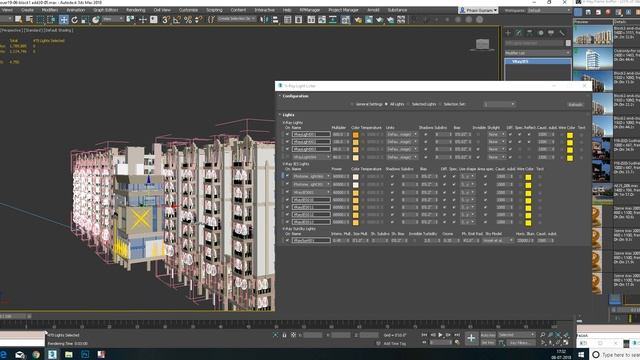Select the General Settings radio button

click(x=352, y=104)
